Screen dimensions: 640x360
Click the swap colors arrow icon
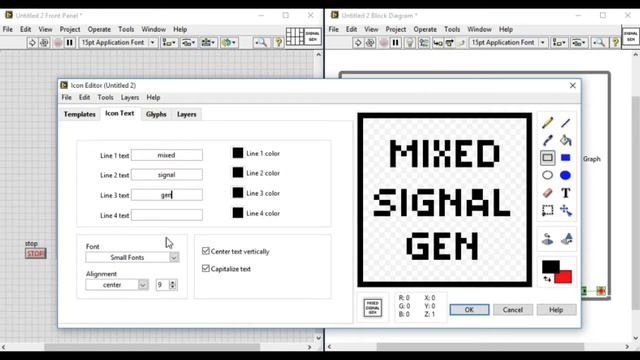coord(547,279)
